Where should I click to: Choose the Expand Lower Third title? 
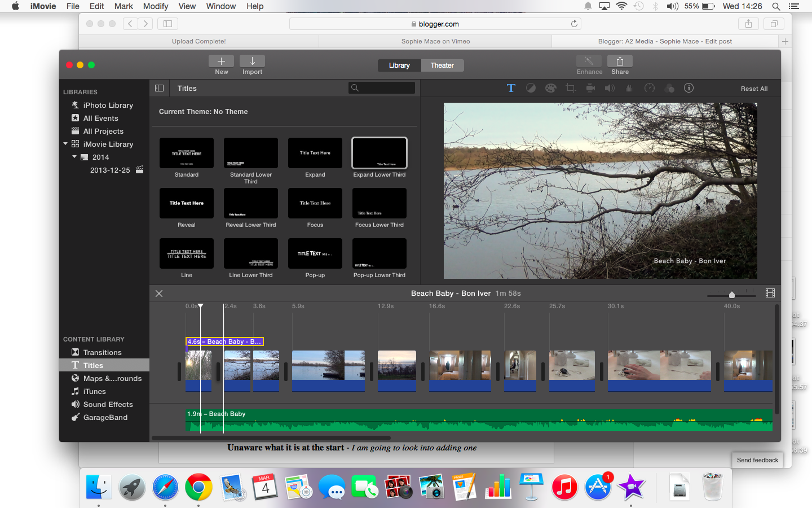click(379, 153)
